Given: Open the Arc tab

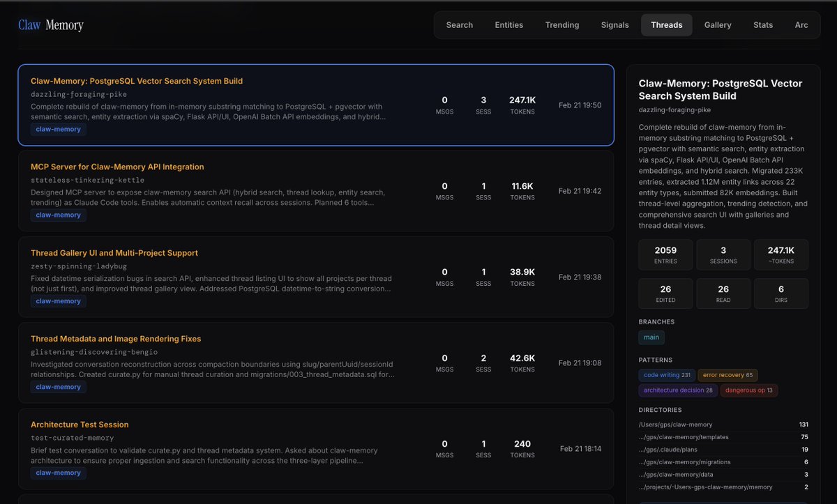Looking at the screenshot, I should pos(801,25).
